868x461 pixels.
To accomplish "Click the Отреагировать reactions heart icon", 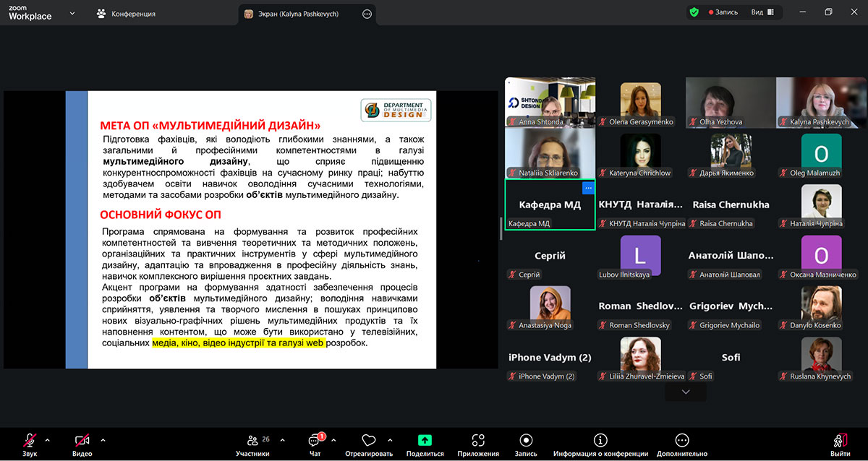I will click(369, 441).
